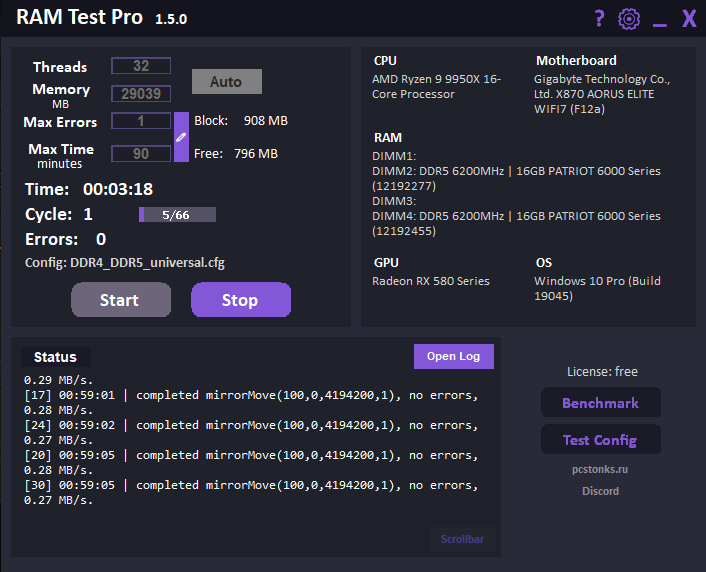Close RAM Test Pro with the X
The height and width of the screenshot is (572, 706).
point(689,19)
